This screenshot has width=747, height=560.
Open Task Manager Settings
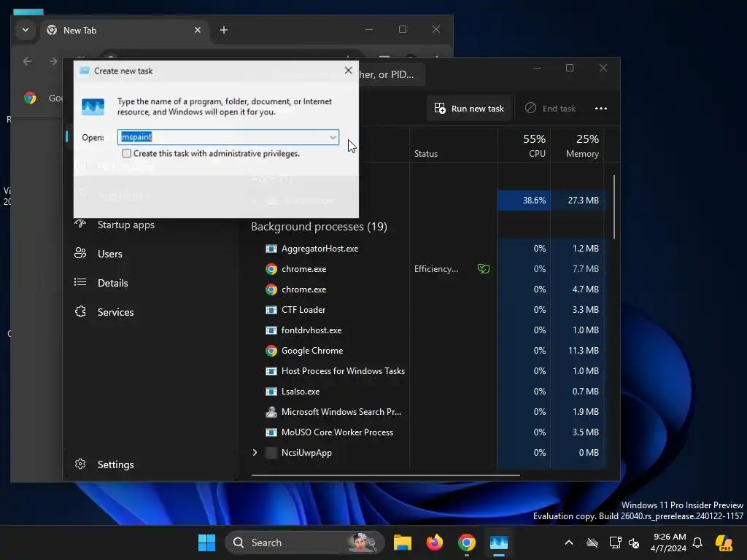point(115,464)
